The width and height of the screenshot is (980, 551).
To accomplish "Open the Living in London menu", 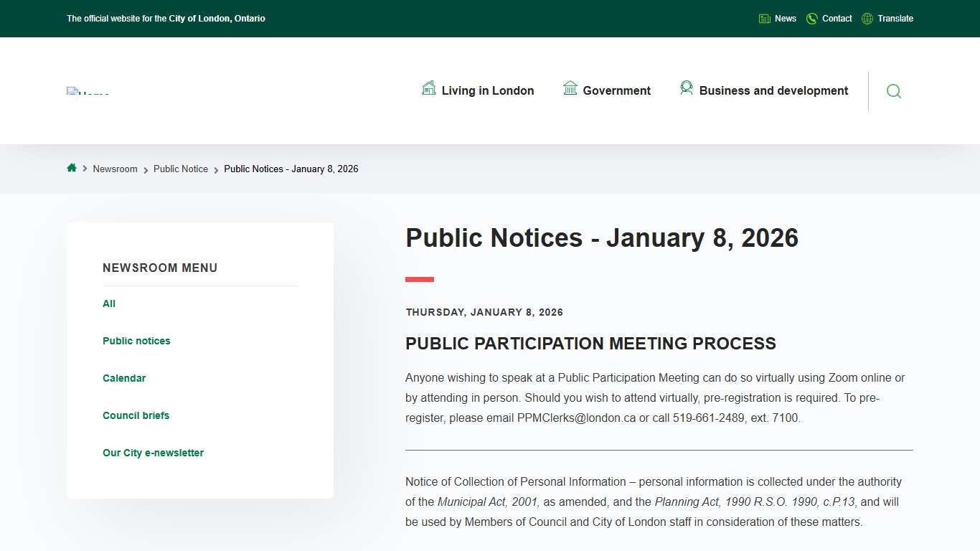I will [x=488, y=90].
